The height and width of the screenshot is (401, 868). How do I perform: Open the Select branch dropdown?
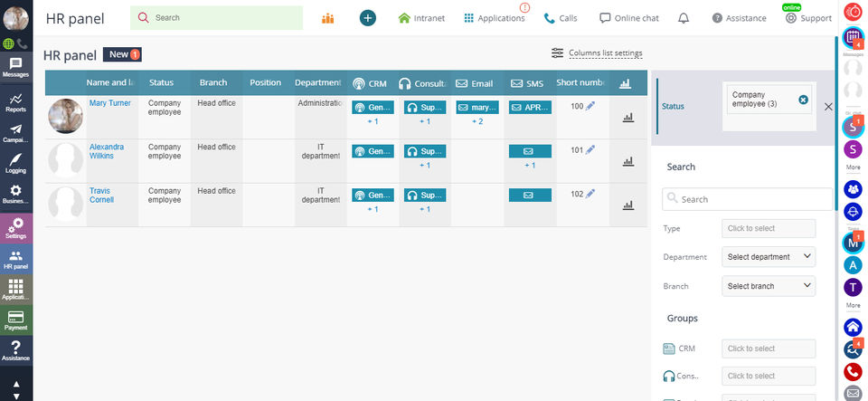769,286
